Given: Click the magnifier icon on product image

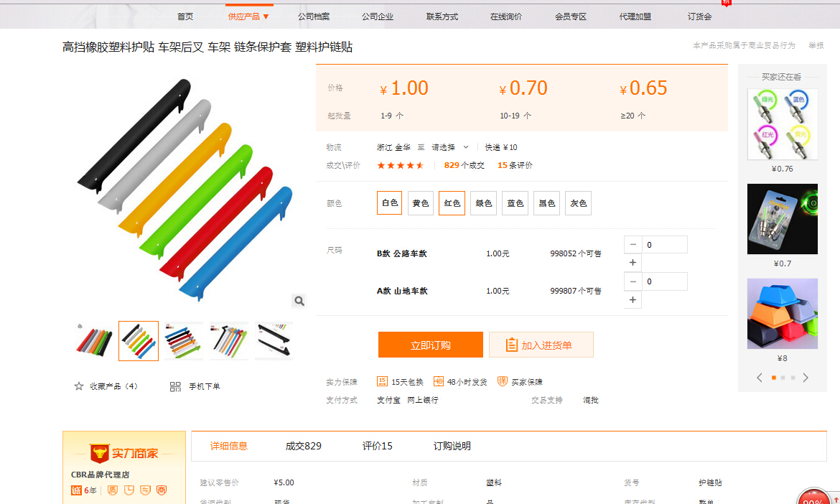Looking at the screenshot, I should coord(299,301).
